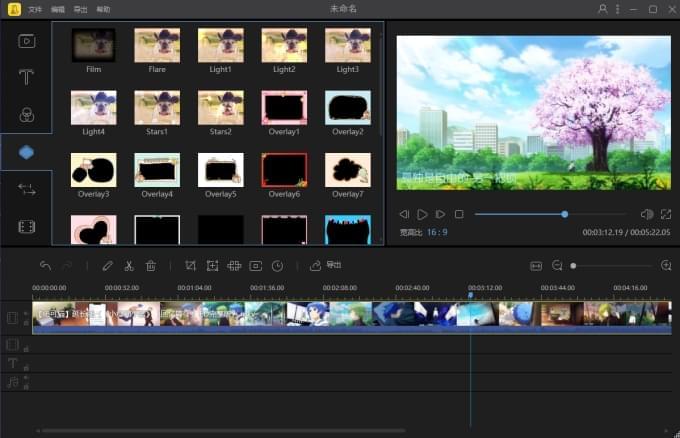Select the Light1 overlay thumbnail

click(221, 45)
